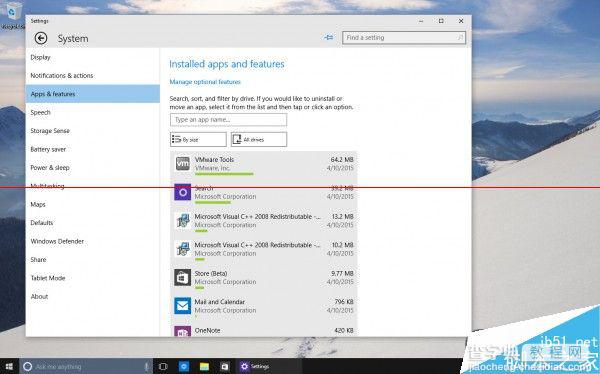Select the Store (Beta) entry

point(264,278)
